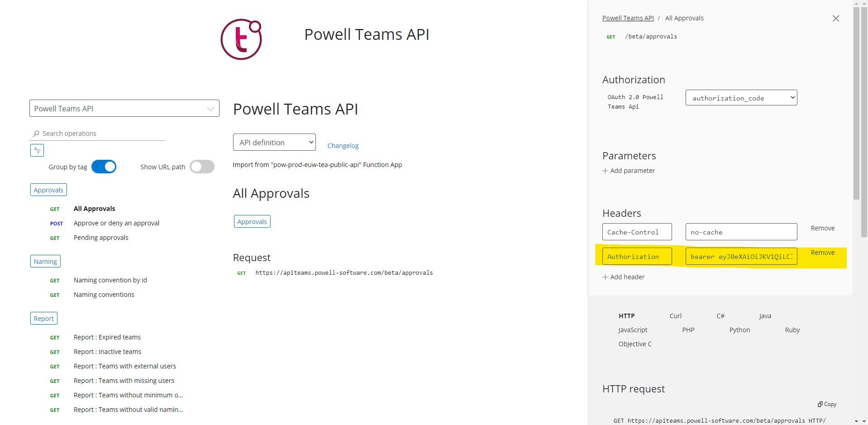Screen dimensions: 868x425
Task: Close the All Approvals console panel
Action: (x=835, y=19)
